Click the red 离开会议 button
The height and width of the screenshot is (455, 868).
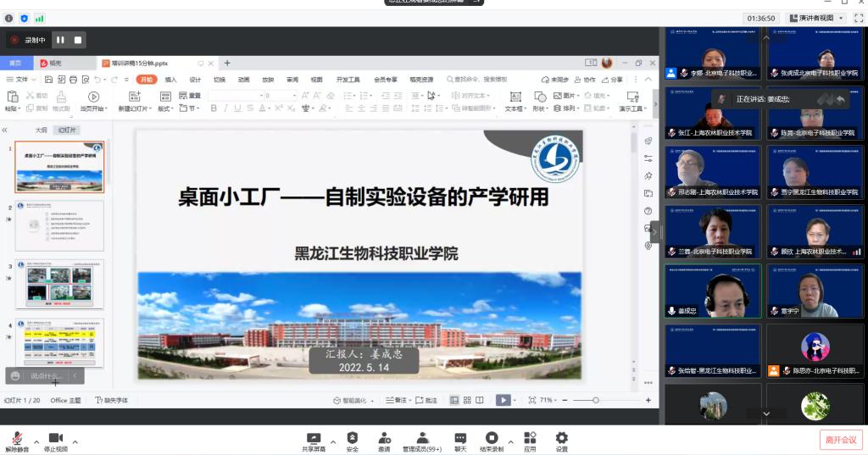point(841,439)
